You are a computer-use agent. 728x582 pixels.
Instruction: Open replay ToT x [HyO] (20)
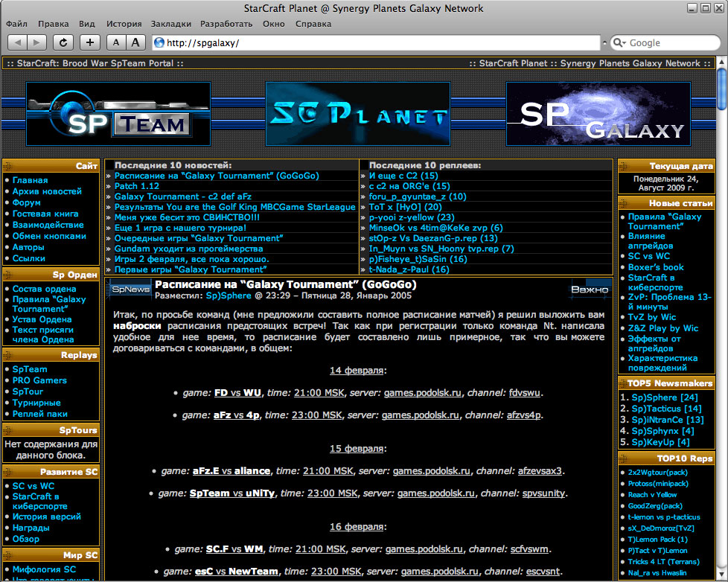pyautogui.click(x=406, y=207)
